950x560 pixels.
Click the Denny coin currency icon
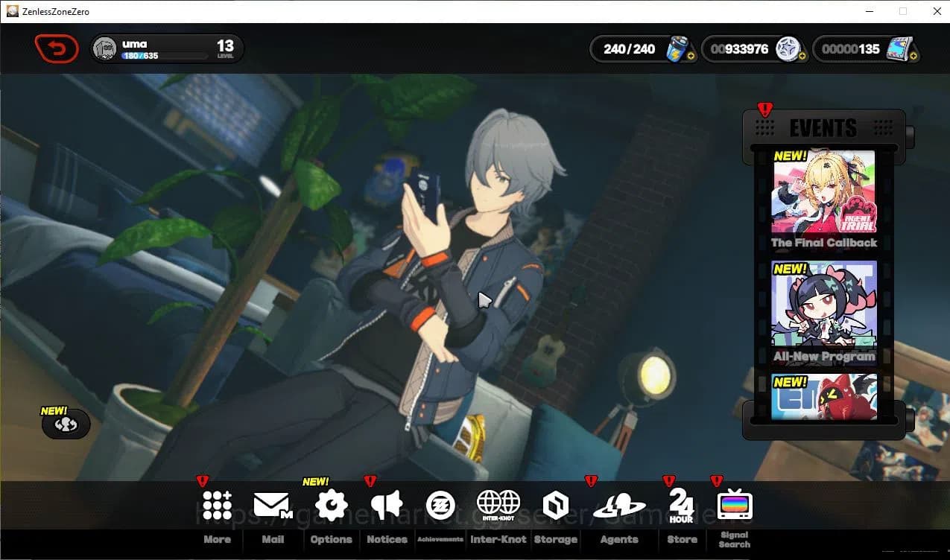tap(788, 49)
